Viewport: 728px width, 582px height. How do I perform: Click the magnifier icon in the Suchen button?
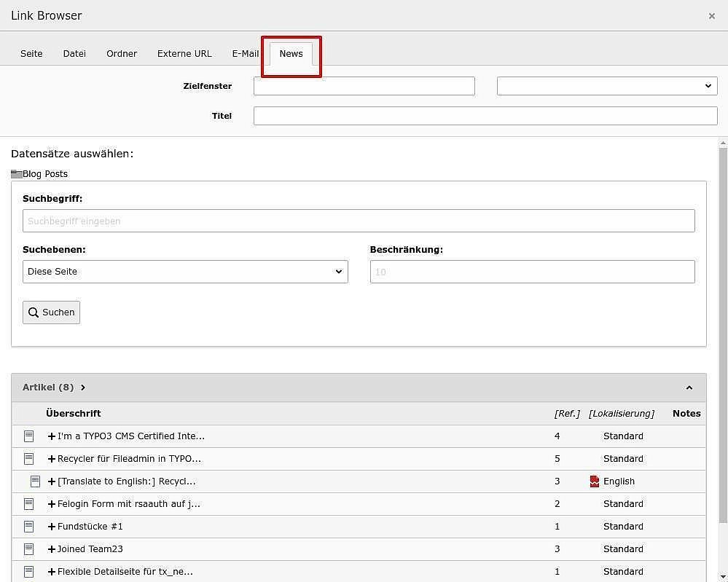(34, 312)
